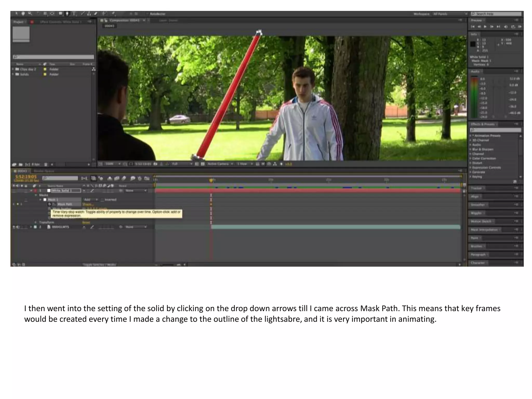532x399 pixels.
Task: Select the Type text tool
Action: (x=74, y=14)
